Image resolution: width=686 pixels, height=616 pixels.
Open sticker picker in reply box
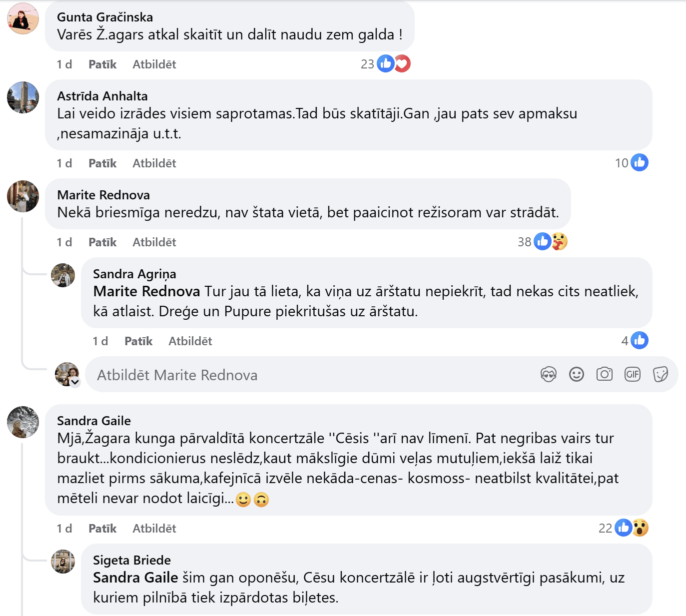[x=660, y=374]
